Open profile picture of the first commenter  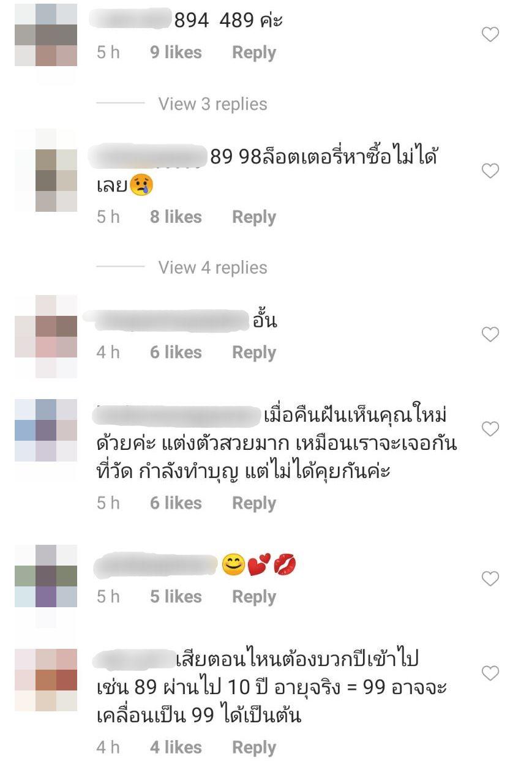(x=46, y=35)
